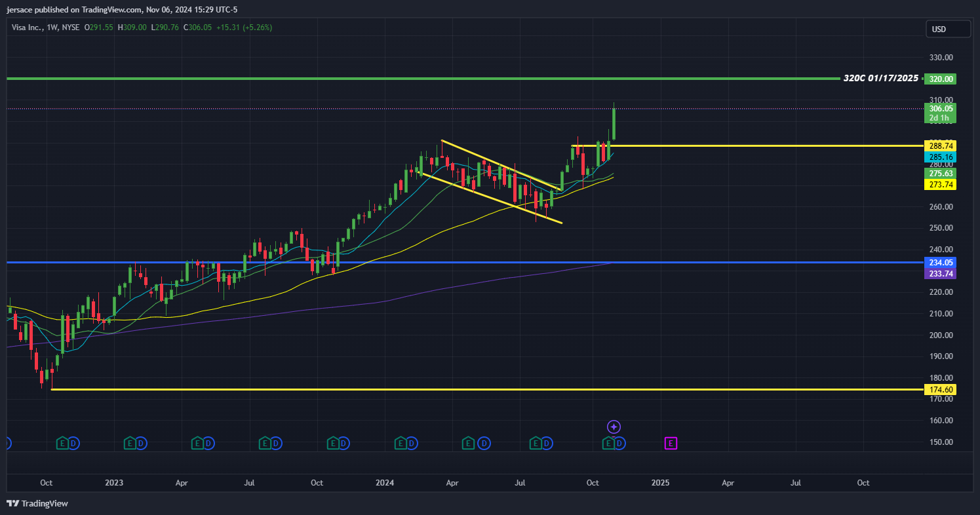
Task: Open the USD currency selector
Action: pyautogui.click(x=948, y=29)
